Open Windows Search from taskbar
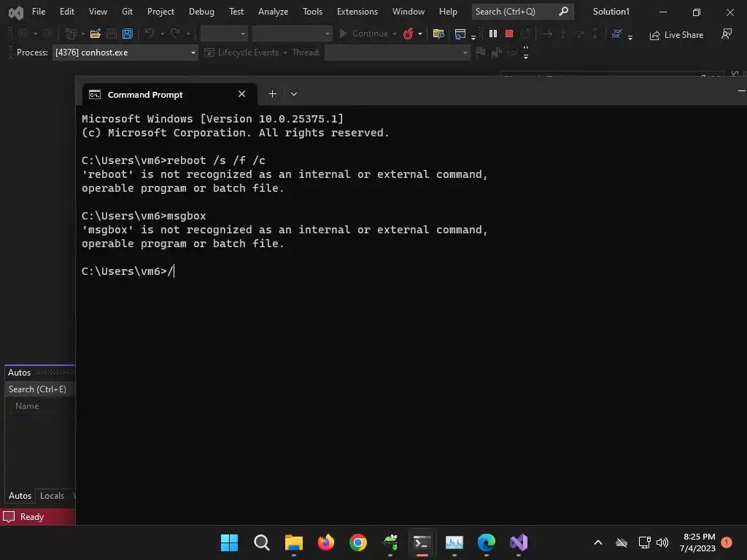The image size is (747, 560). tap(262, 542)
